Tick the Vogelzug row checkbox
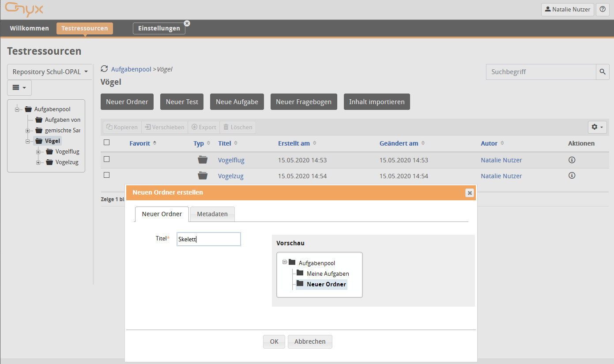 106,175
